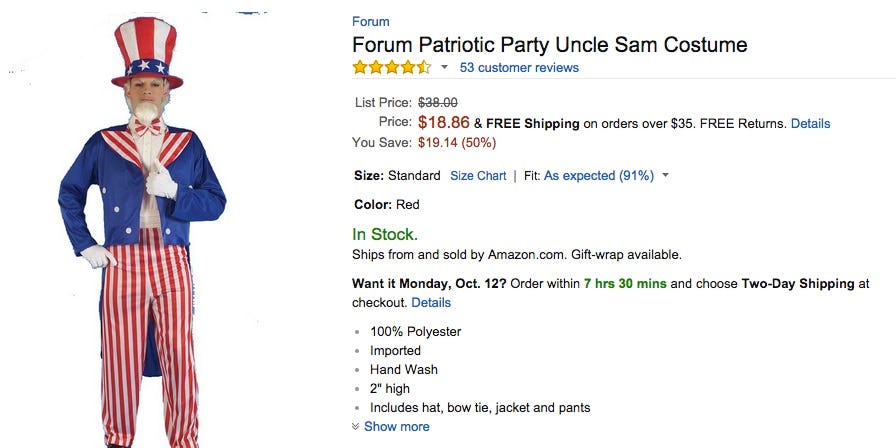Click the star rating icons

391,68
